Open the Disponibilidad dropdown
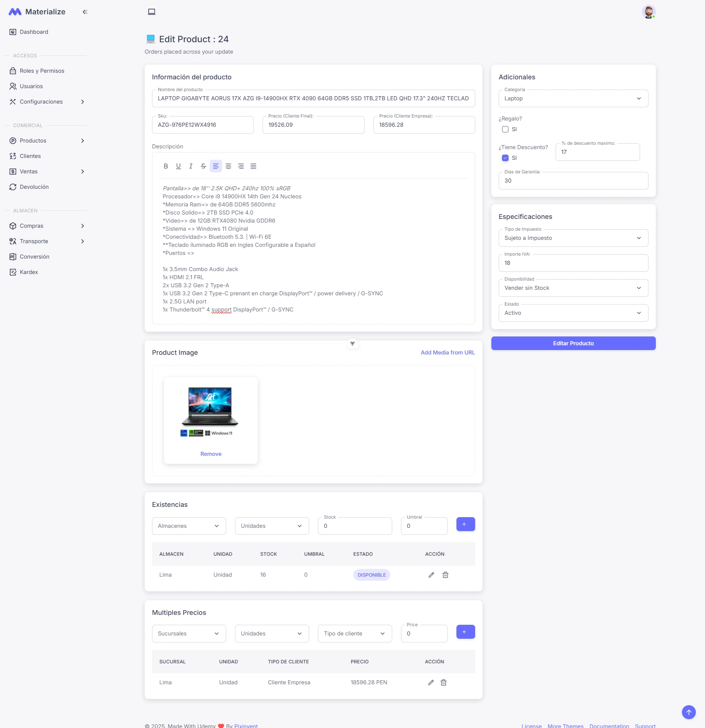705x728 pixels. 573,288
